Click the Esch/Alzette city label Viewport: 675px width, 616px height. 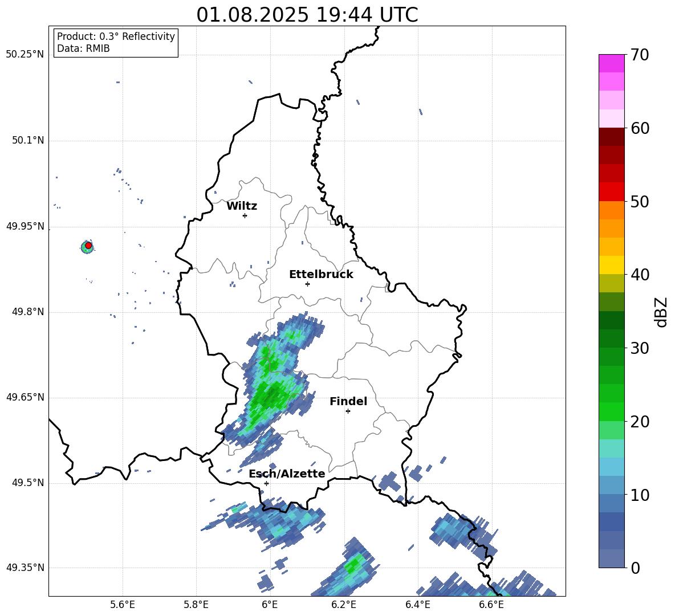tap(287, 474)
